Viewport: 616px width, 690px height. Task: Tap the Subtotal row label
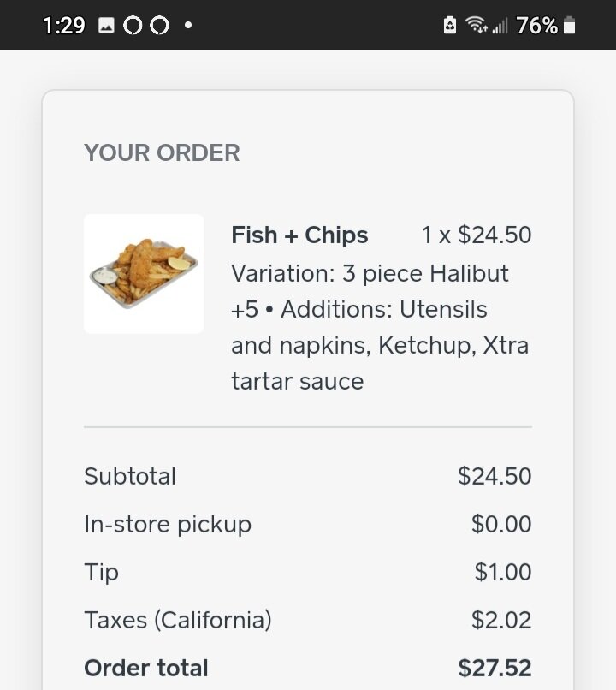[x=130, y=476]
